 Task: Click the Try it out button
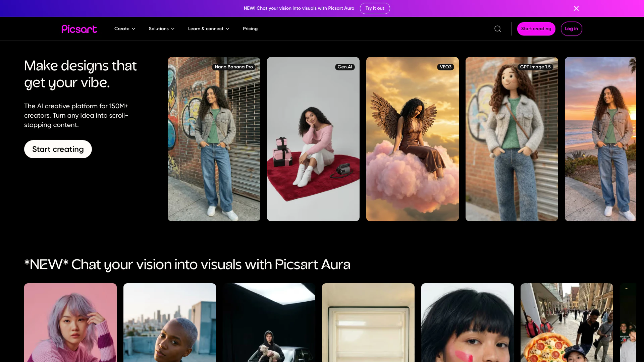click(375, 8)
